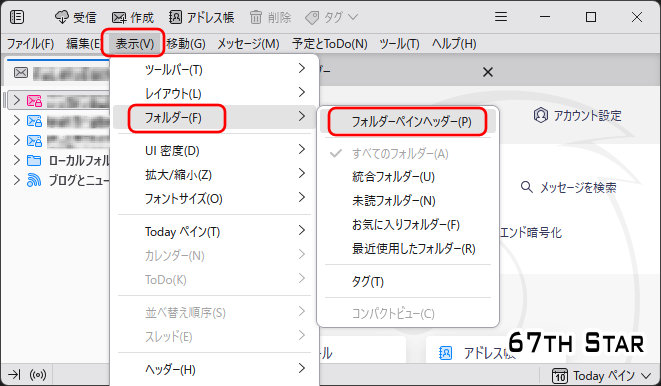The image size is (661, 386).
Task: Select the ブログとニュース RSS feed icon
Action: point(34,180)
